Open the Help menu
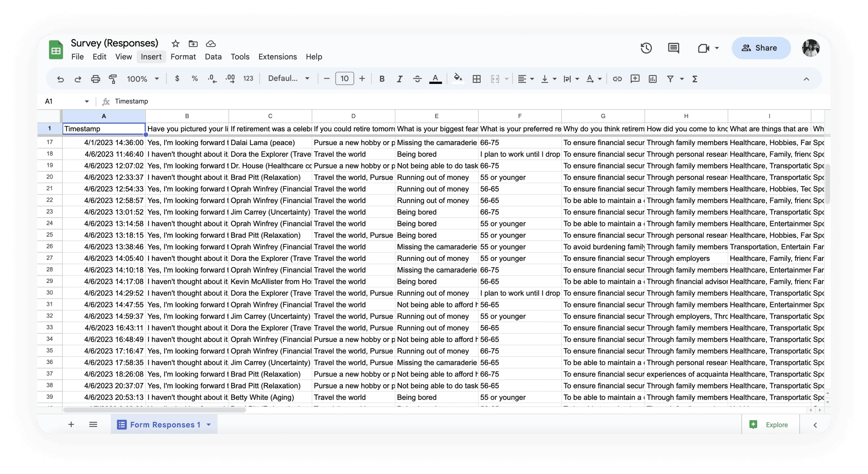The image size is (868, 474). [x=314, y=57]
